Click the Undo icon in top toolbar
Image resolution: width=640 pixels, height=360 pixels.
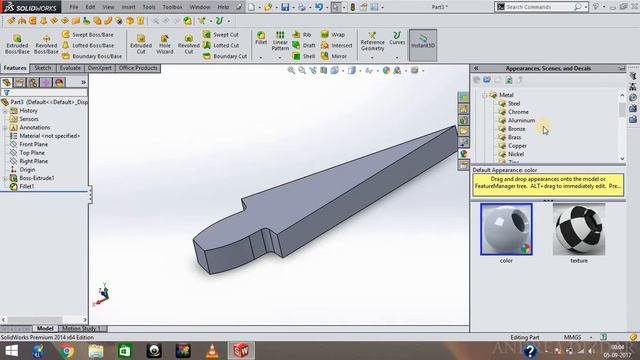tap(318, 7)
